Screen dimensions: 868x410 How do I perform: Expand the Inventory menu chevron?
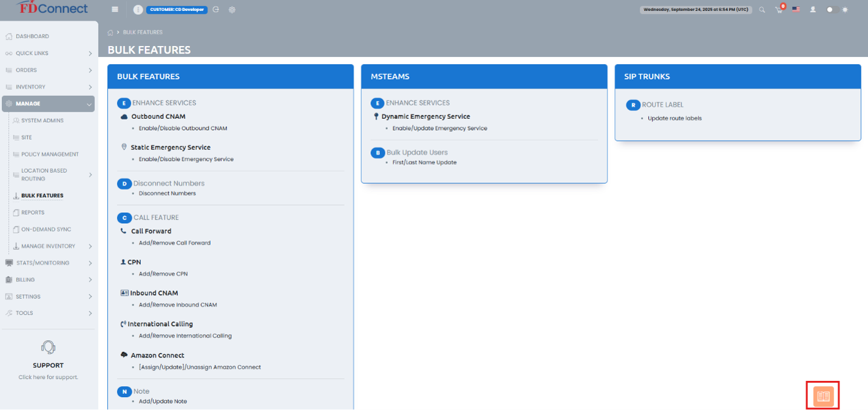[90, 87]
